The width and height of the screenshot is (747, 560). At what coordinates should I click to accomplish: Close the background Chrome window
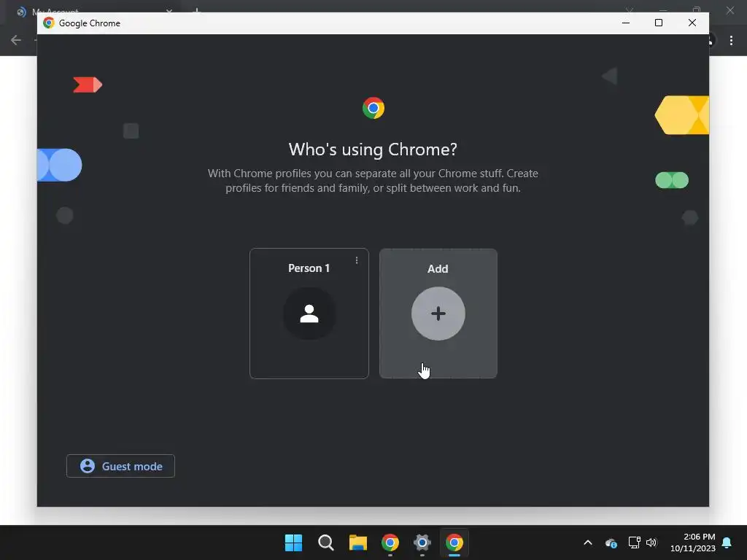click(x=729, y=10)
